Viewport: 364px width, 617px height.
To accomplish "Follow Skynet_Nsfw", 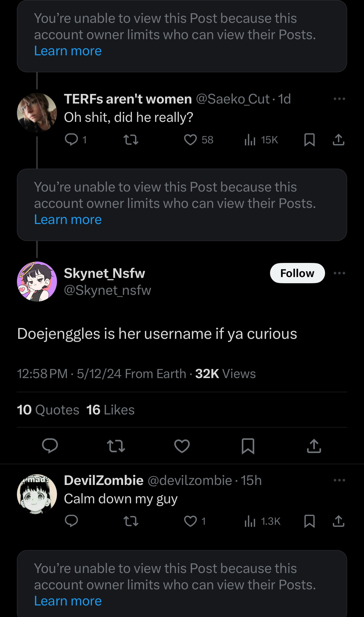I will point(297,273).
